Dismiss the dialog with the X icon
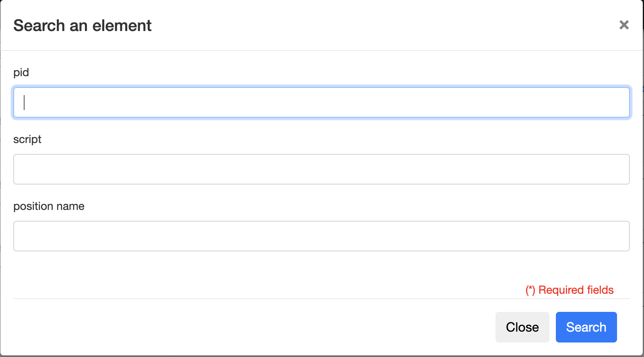The image size is (644, 357). pyautogui.click(x=624, y=25)
